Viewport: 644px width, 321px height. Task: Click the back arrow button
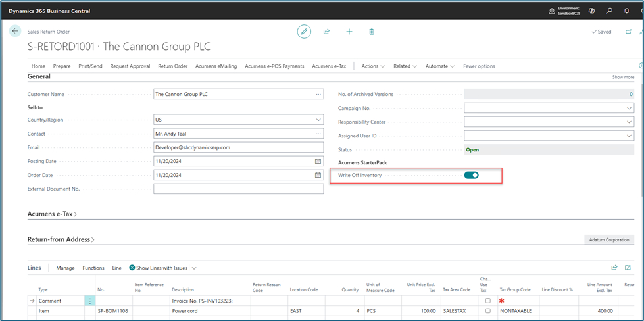15,31
